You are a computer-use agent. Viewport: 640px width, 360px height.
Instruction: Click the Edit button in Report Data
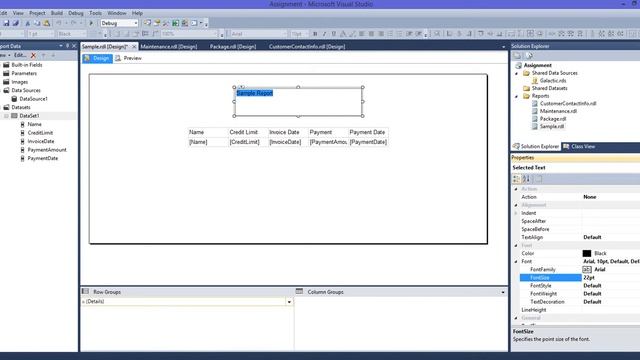coord(20,55)
